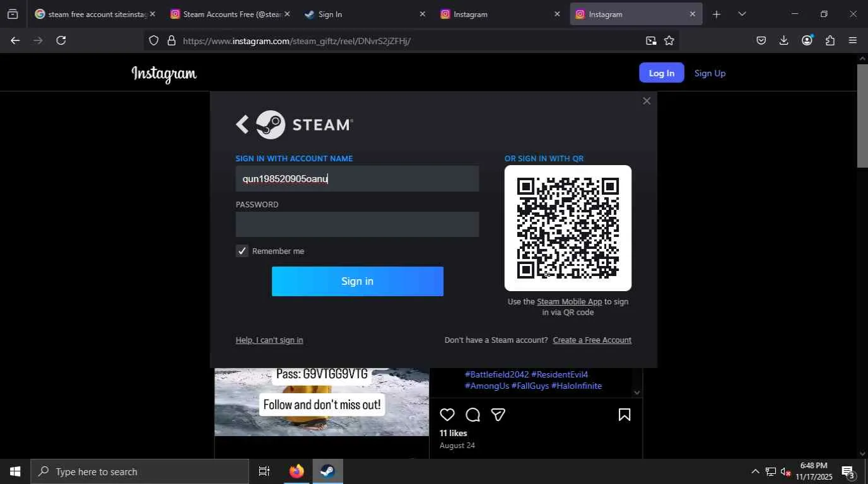Click the network tray icon
Viewport: 868px width, 484px height.
pyautogui.click(x=771, y=471)
